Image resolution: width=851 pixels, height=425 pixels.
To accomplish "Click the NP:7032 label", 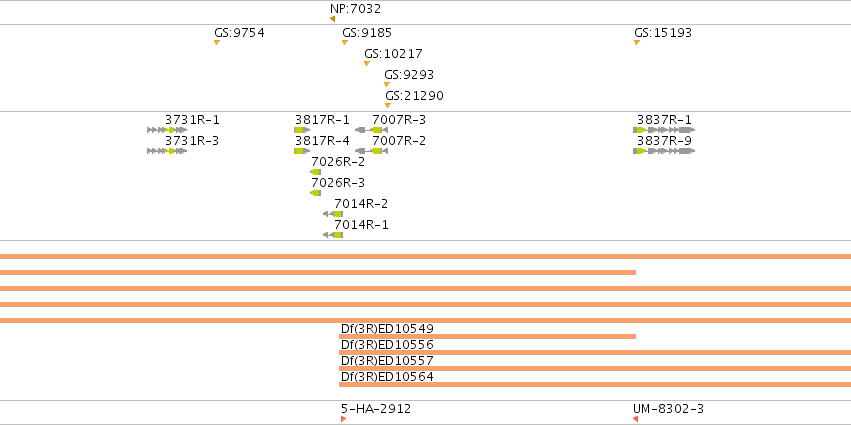I will (355, 9).
